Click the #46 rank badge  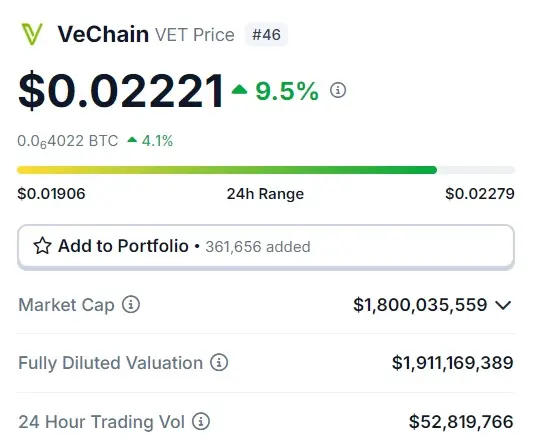266,34
